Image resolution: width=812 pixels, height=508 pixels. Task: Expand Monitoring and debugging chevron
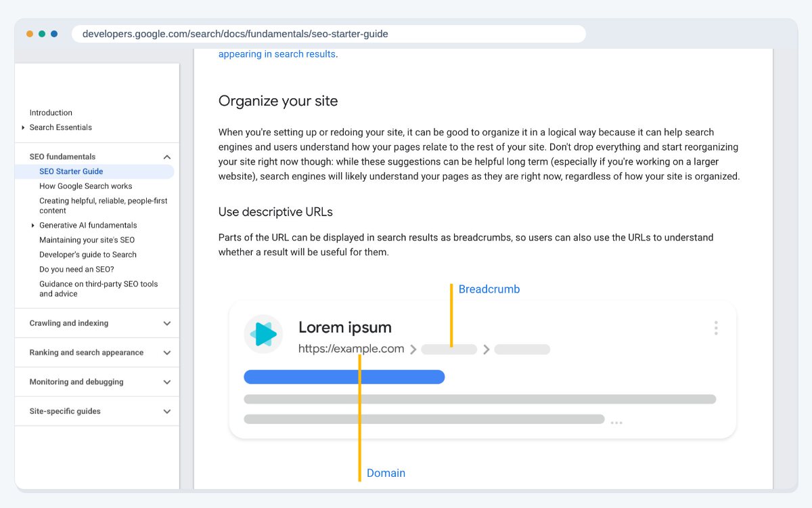167,382
